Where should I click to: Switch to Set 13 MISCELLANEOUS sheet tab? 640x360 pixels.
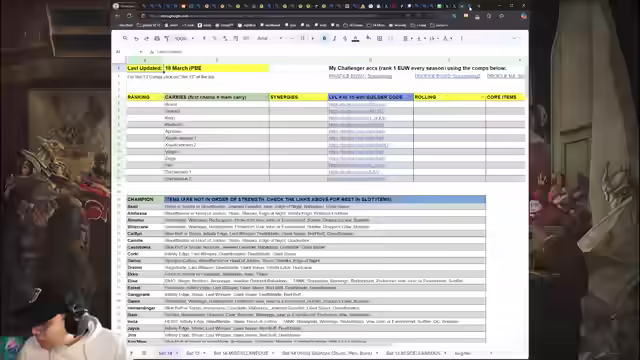tap(413, 353)
